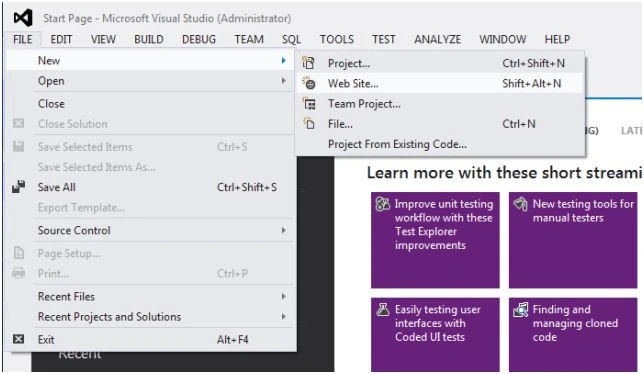Choose File... in New submenu
The width and height of the screenshot is (644, 374).
pos(440,124)
